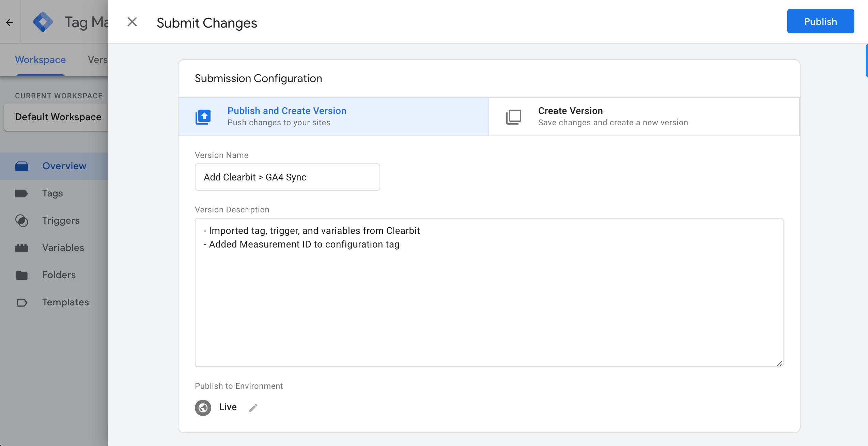The width and height of the screenshot is (868, 446).
Task: Click the Live environment globe icon
Action: pyautogui.click(x=203, y=408)
